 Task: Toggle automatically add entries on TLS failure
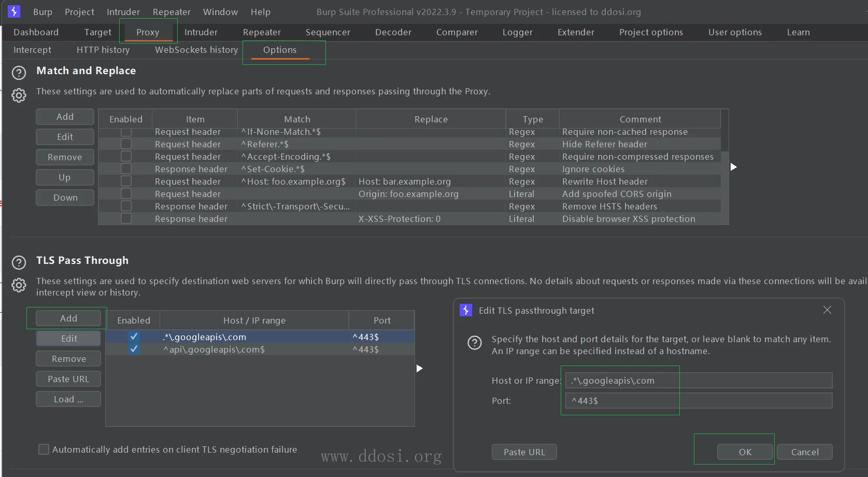[x=44, y=449]
